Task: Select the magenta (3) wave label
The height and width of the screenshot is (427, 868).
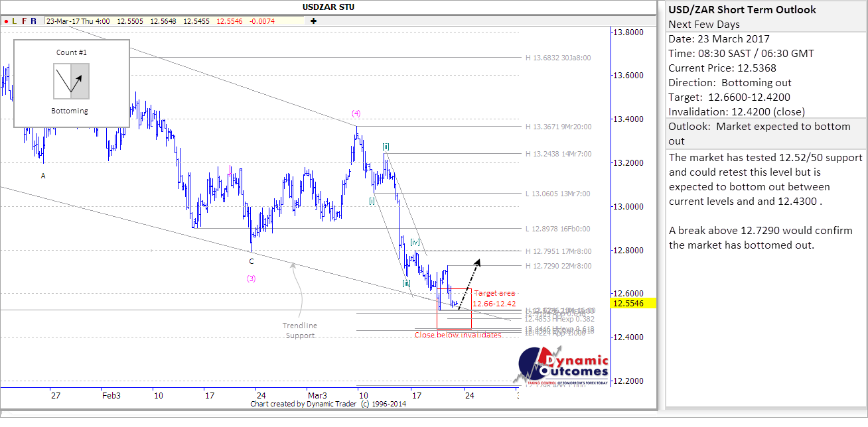Action: click(x=252, y=278)
